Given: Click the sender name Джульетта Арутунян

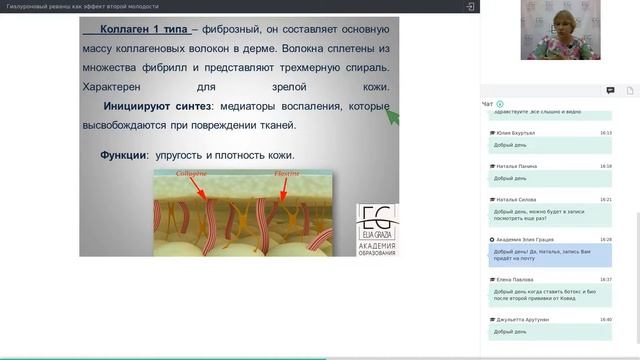Looking at the screenshot, I should 522,320.
